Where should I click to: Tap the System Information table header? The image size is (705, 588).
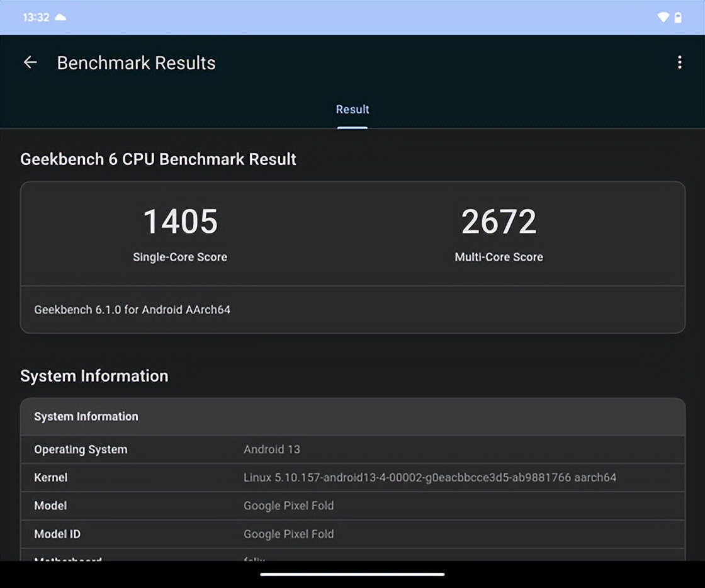[x=86, y=417]
